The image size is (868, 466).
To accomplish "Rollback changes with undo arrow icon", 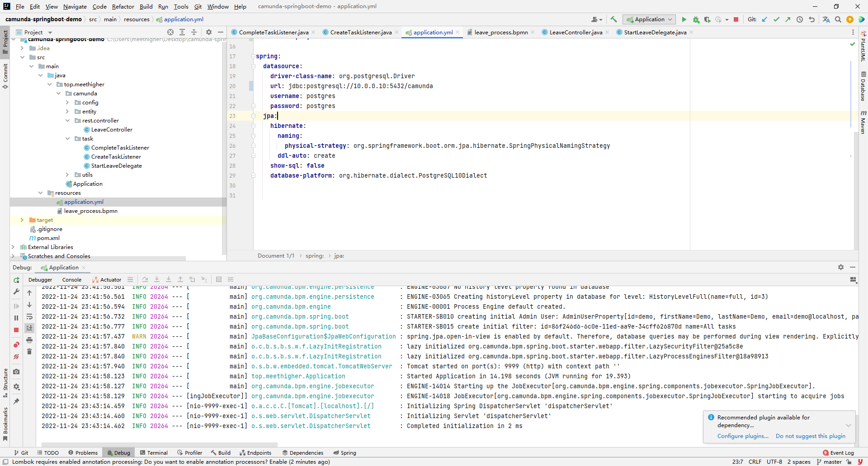I will 811,19.
